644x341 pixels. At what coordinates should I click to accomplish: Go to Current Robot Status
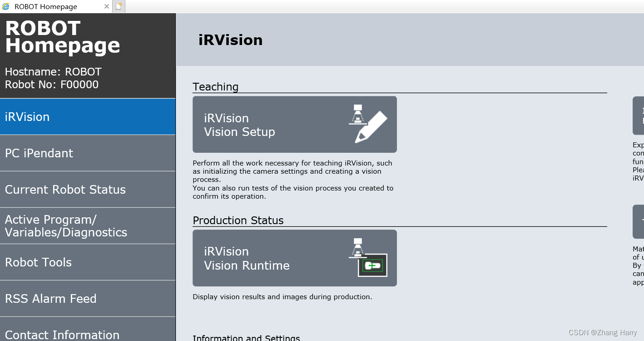(88, 190)
